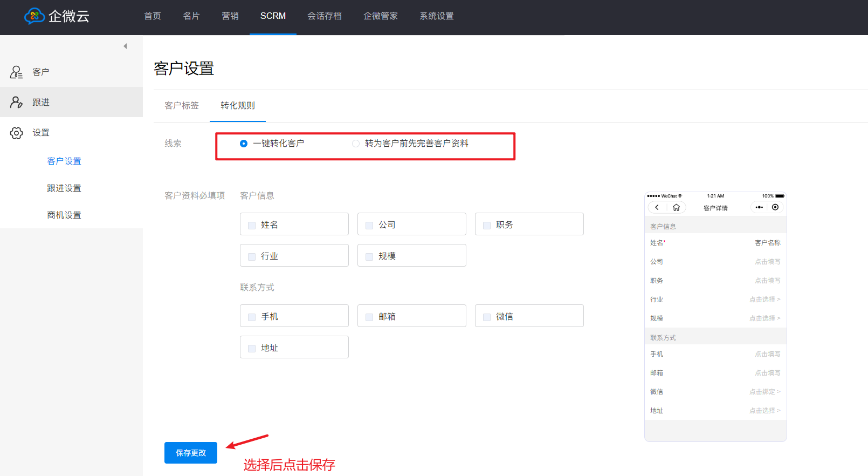Click the home icon in phone preview
This screenshot has height=476, width=868.
[676, 207]
